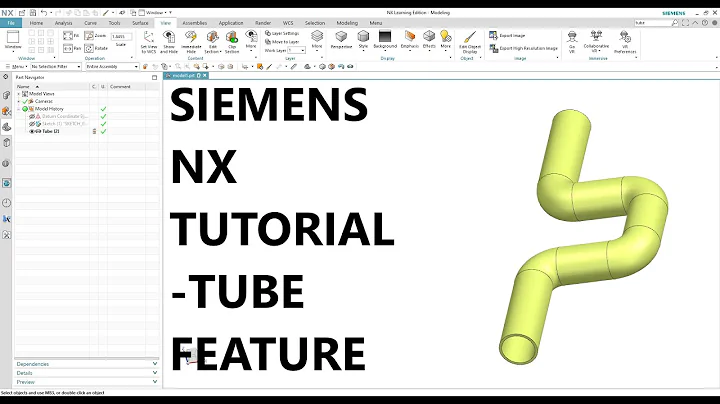Show the hidden Sketch (1) feature
Screen dimensions: 720x404
pyautogui.click(x=32, y=124)
